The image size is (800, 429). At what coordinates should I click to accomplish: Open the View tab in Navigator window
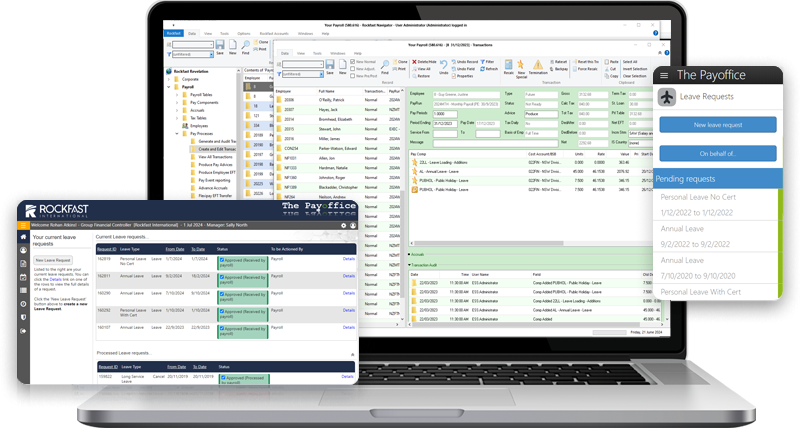[208, 34]
